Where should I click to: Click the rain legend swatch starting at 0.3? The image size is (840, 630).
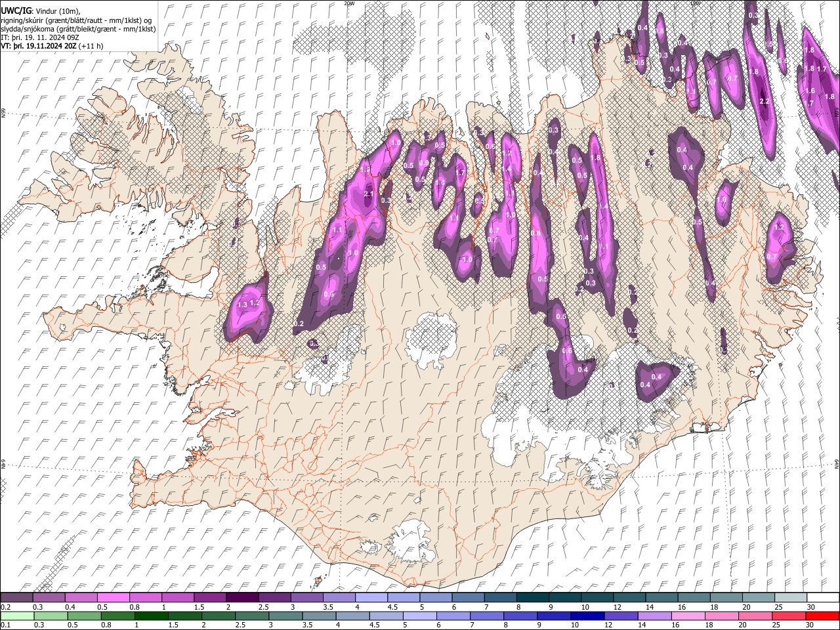50,616
